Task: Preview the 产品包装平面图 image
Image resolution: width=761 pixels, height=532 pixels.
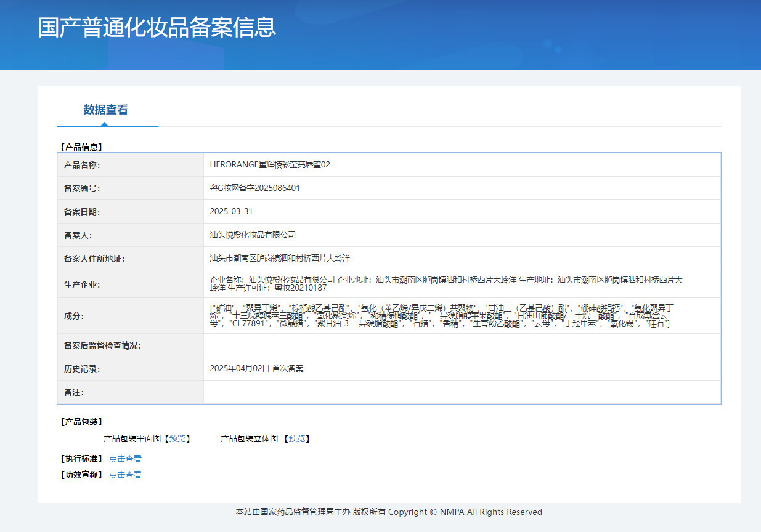Action: [x=177, y=438]
